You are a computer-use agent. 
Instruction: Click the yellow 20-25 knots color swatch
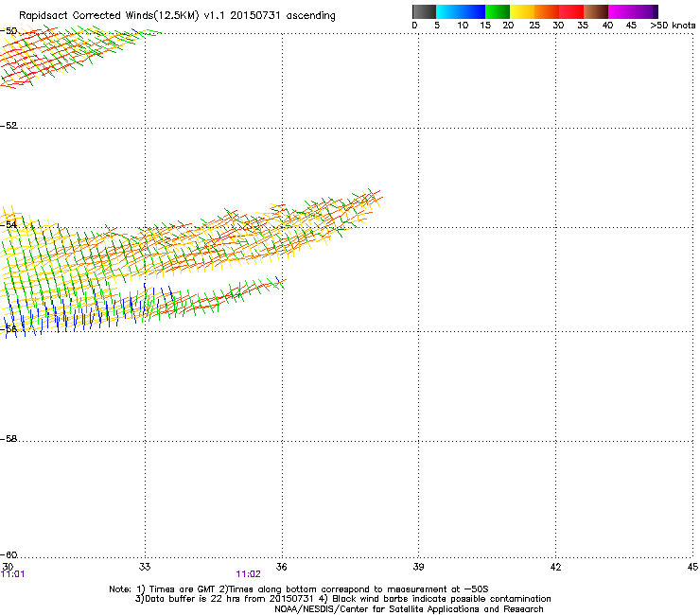click(x=522, y=11)
